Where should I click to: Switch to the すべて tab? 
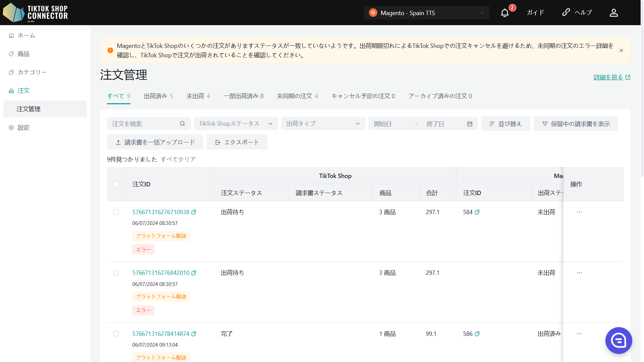coord(119,96)
